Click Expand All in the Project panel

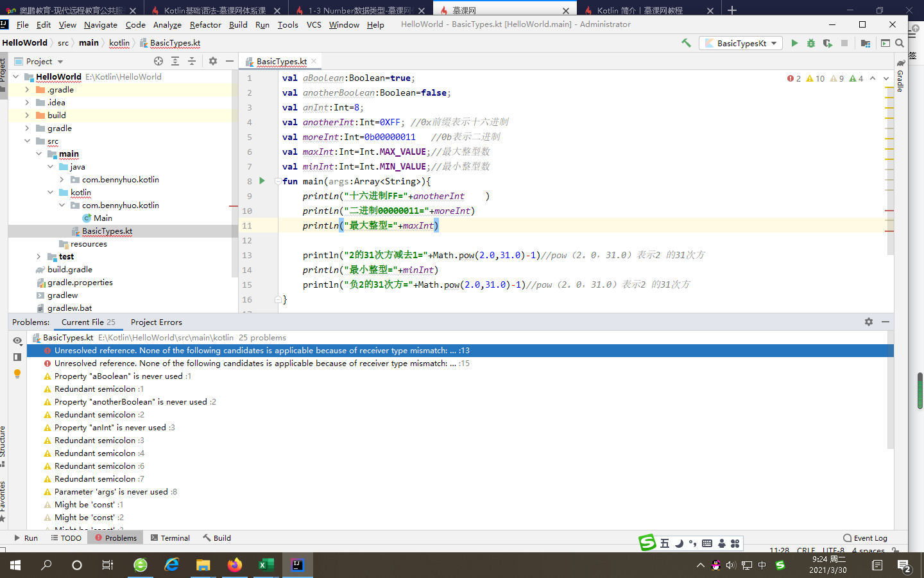(x=175, y=61)
